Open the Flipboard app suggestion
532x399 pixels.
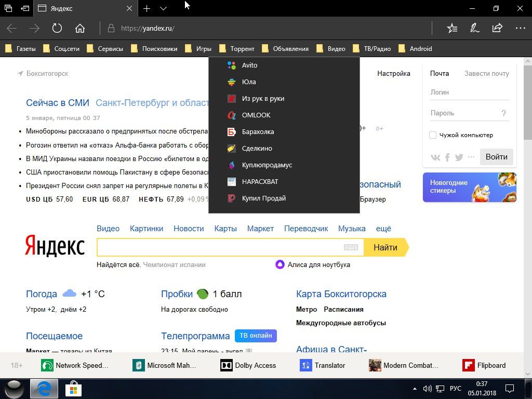point(484,365)
